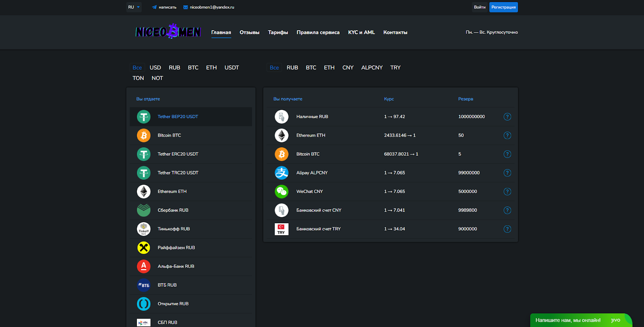
Task: Click the Raiffeisen RUB yellow icon
Action: (x=144, y=248)
